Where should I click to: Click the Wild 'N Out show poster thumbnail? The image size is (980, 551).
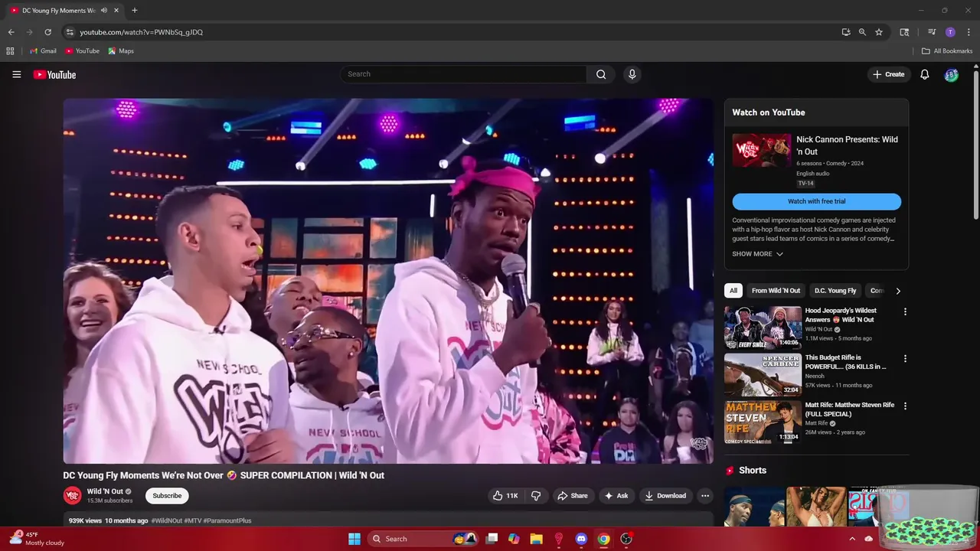click(762, 150)
